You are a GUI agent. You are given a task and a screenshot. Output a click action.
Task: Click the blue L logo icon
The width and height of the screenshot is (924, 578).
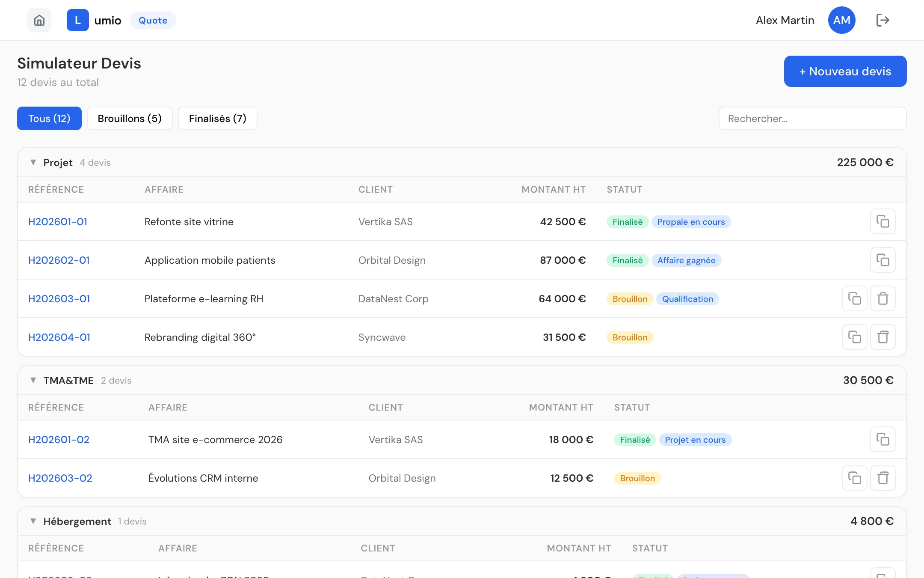(78, 20)
